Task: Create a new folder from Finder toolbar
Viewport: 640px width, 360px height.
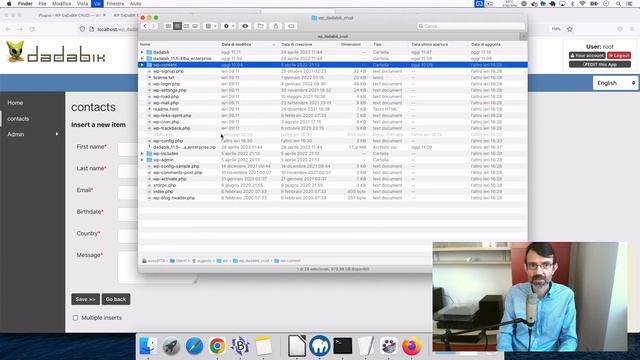Action: point(260,26)
